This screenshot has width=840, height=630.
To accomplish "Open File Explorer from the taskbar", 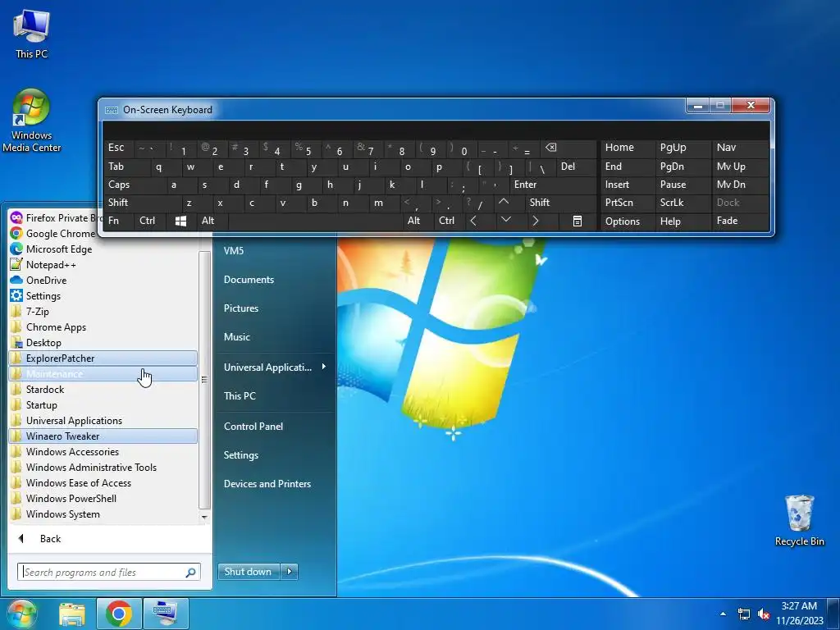I will pyautogui.click(x=72, y=614).
